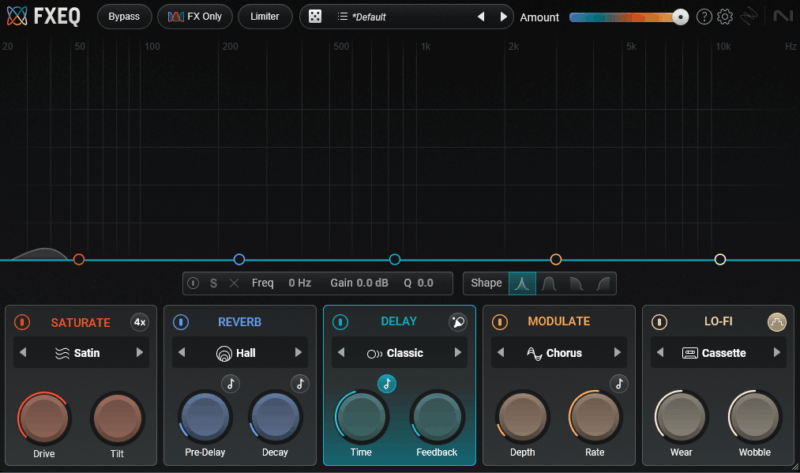The image size is (800, 473).
Task: Enable tempo sync note above Delay Time
Action: click(x=386, y=383)
